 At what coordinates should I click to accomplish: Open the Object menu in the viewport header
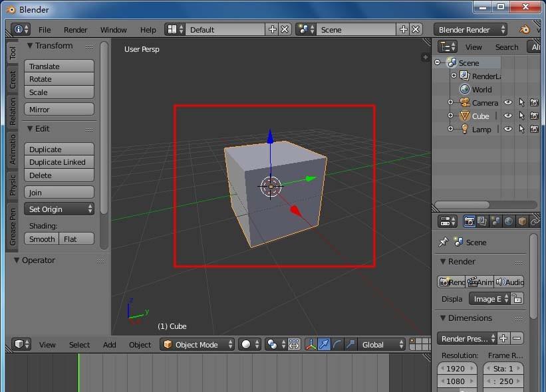click(x=140, y=344)
